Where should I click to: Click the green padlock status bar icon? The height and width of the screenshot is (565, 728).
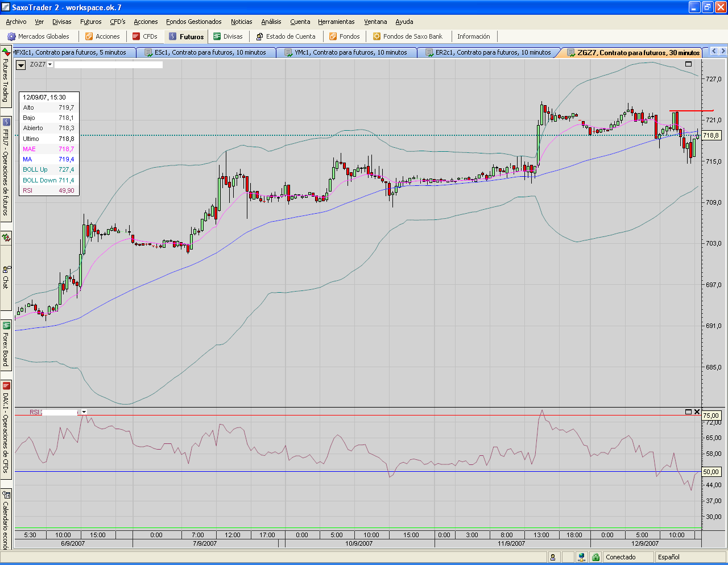595,557
